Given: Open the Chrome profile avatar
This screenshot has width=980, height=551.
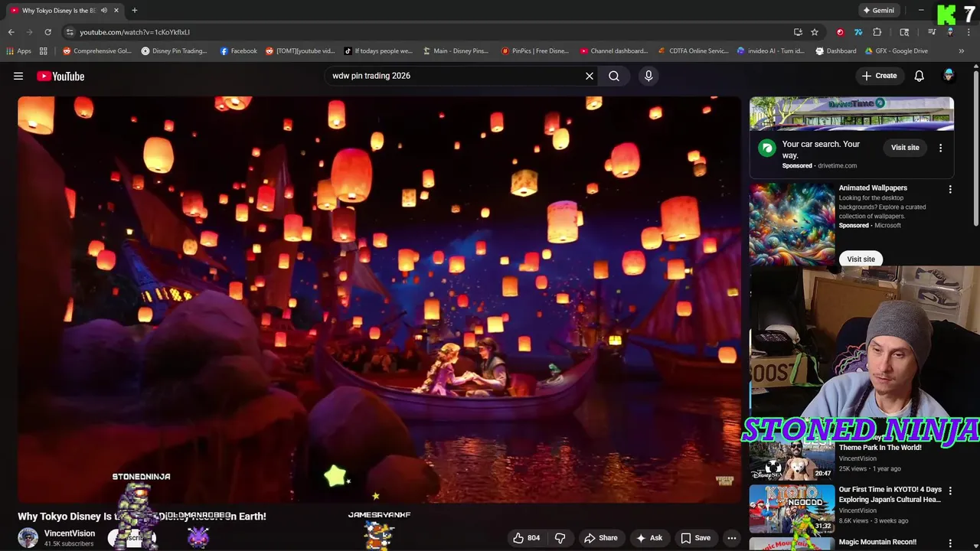Looking at the screenshot, I should click(x=950, y=32).
